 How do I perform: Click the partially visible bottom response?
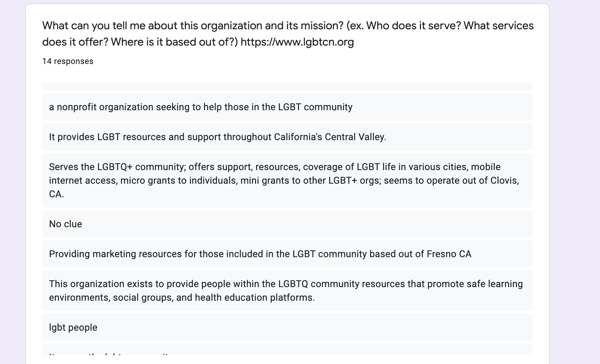pos(287,350)
